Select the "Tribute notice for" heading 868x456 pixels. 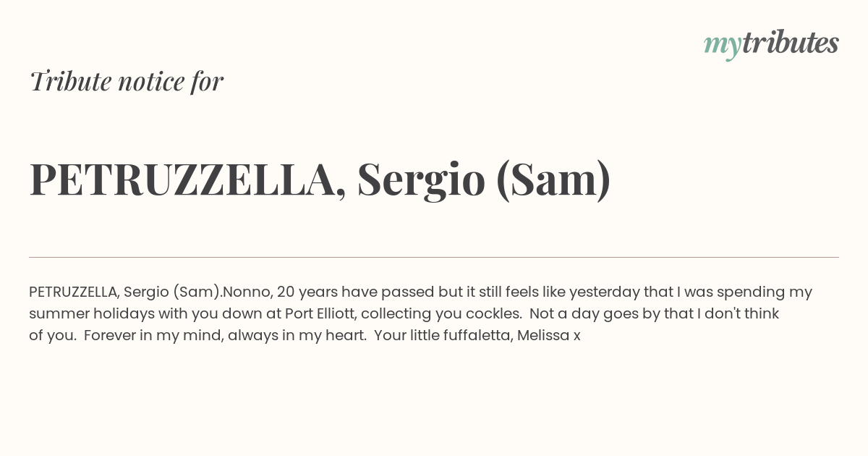click(x=127, y=81)
